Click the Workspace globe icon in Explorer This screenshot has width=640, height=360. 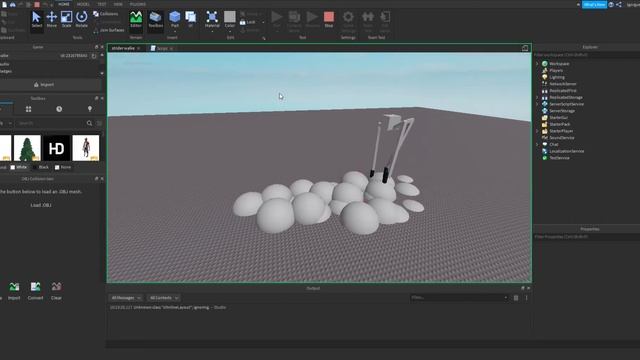pyautogui.click(x=544, y=64)
